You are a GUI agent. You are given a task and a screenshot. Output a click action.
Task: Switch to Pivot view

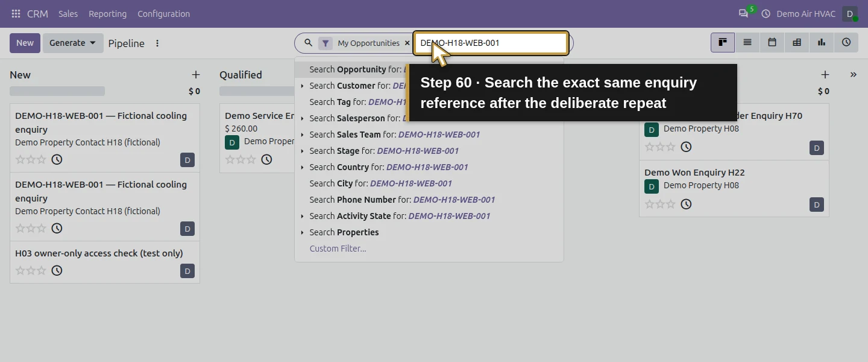797,42
